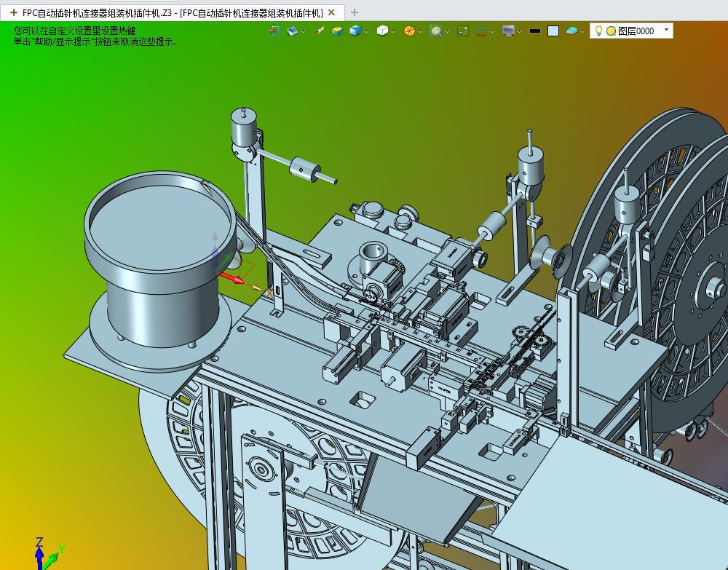
Task: Click the magnifier zoom icon
Action: (x=435, y=31)
